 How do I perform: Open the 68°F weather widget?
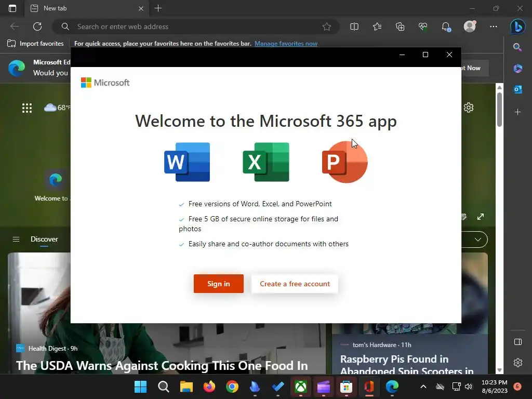(x=57, y=108)
